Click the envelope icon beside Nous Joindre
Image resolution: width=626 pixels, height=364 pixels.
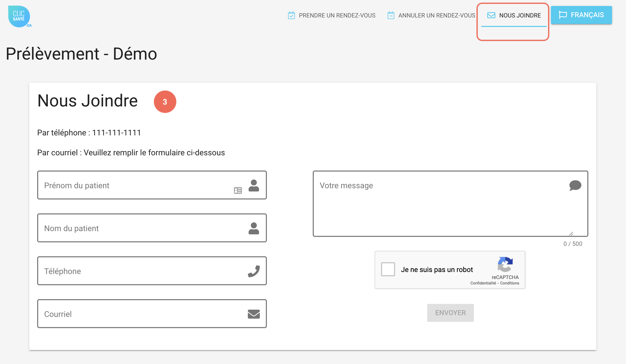(491, 15)
